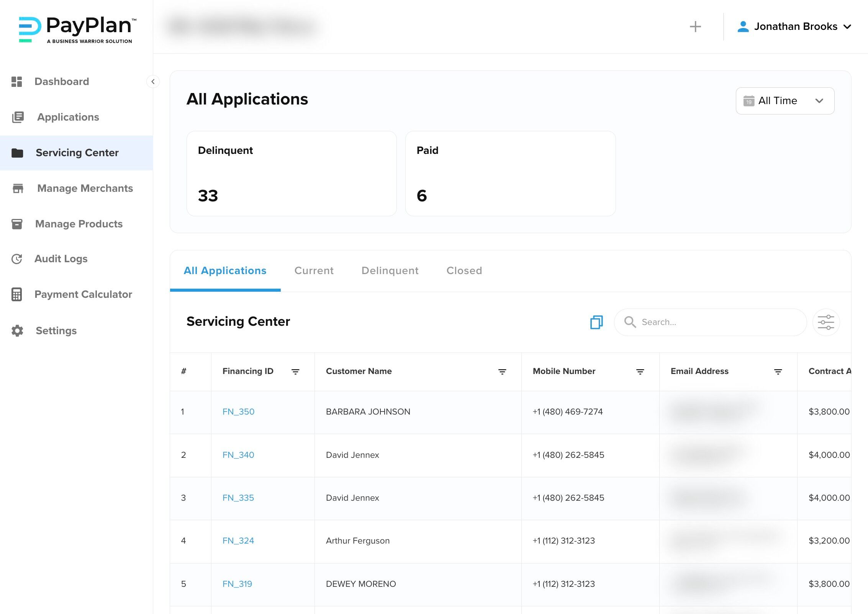
Task: Open filter sliders button near search
Action: coord(826,322)
